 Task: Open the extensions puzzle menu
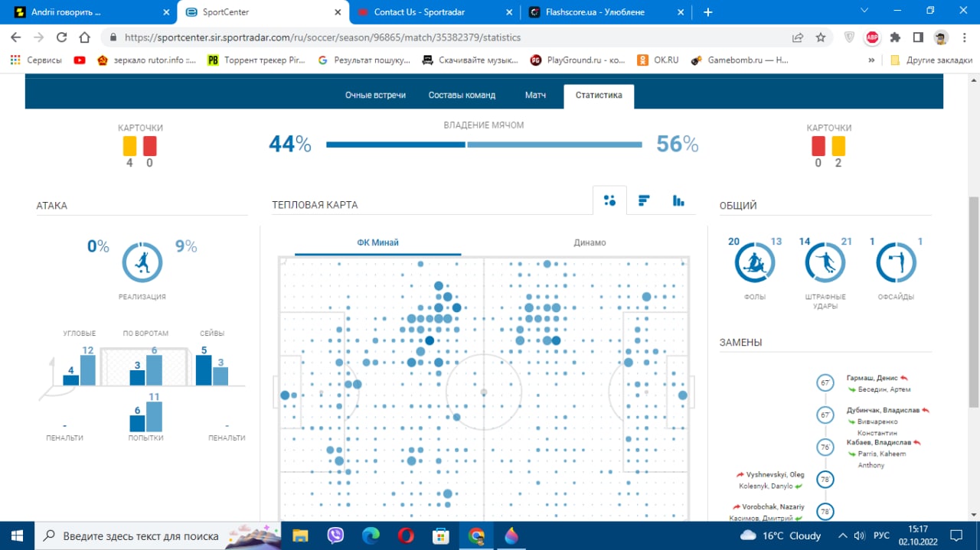895,37
